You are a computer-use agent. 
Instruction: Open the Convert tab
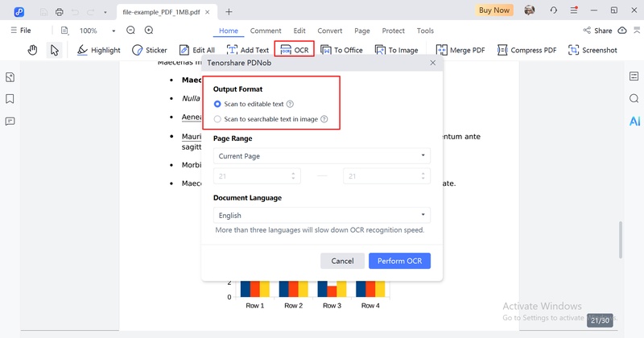[330, 31]
